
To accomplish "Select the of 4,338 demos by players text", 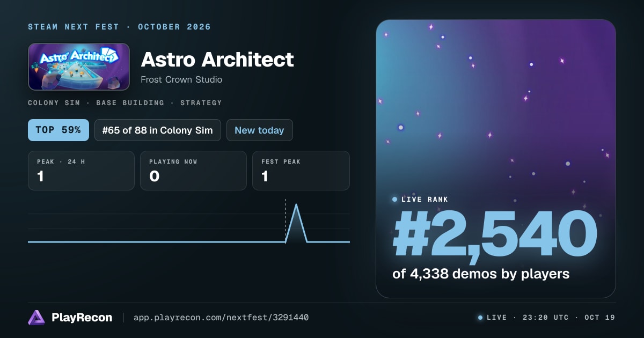I will (481, 274).
